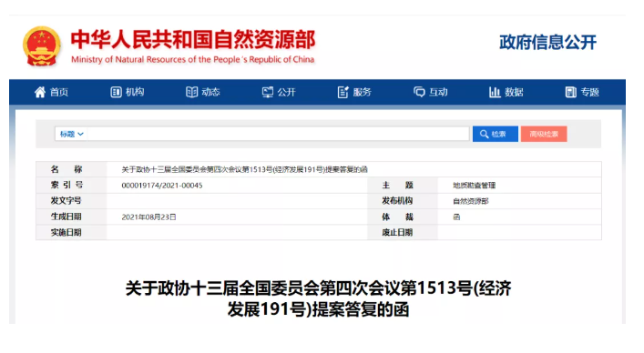Click the 政府信息公开 heading
Screen dimensions: 644x353
[x=547, y=42]
